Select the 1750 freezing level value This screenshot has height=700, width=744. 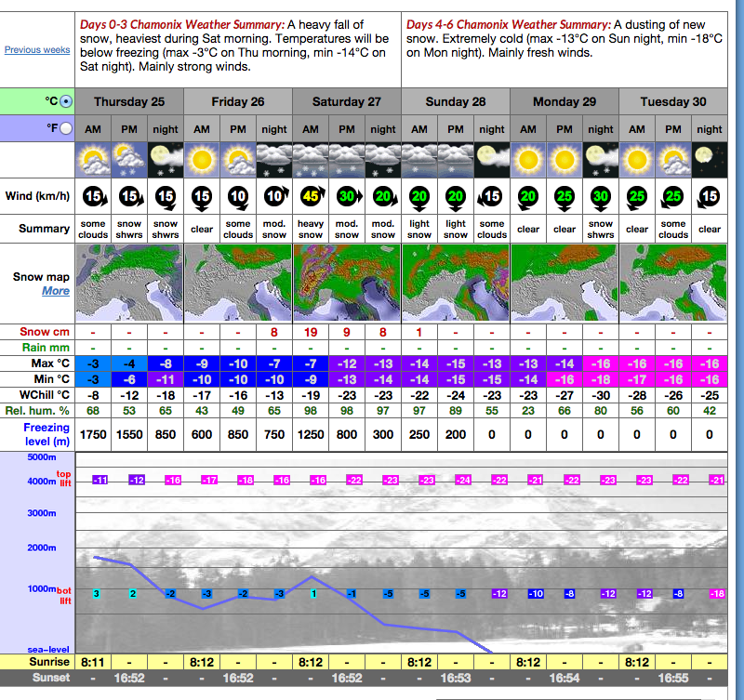[93, 434]
